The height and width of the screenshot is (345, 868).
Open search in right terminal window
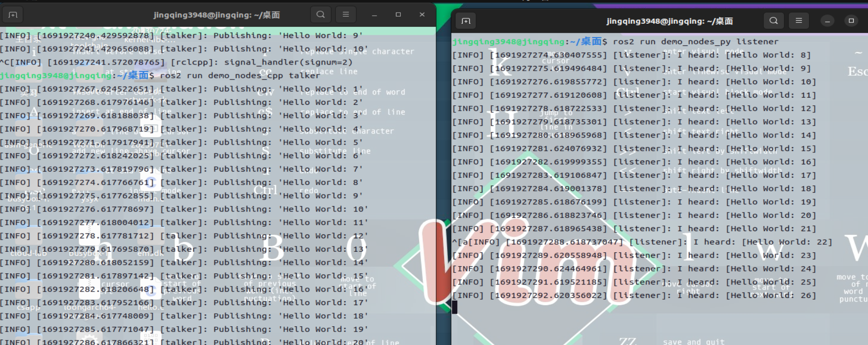[774, 21]
